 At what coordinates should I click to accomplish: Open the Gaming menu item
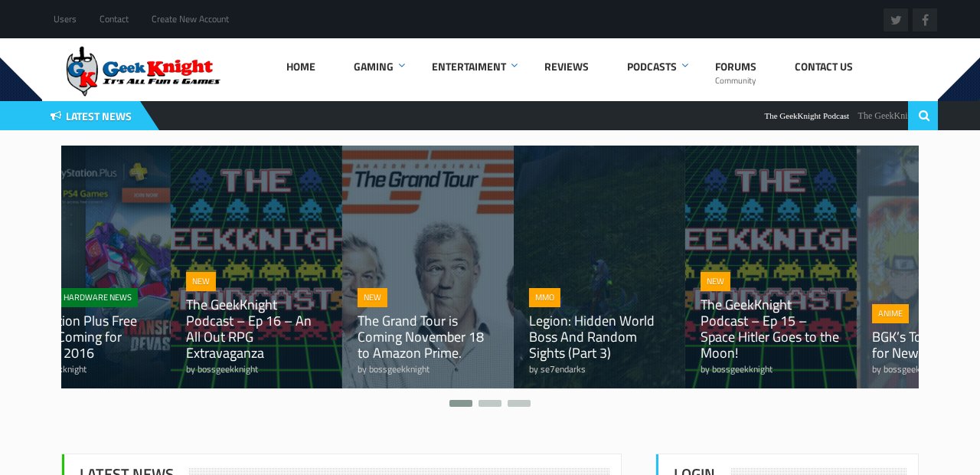point(374,67)
